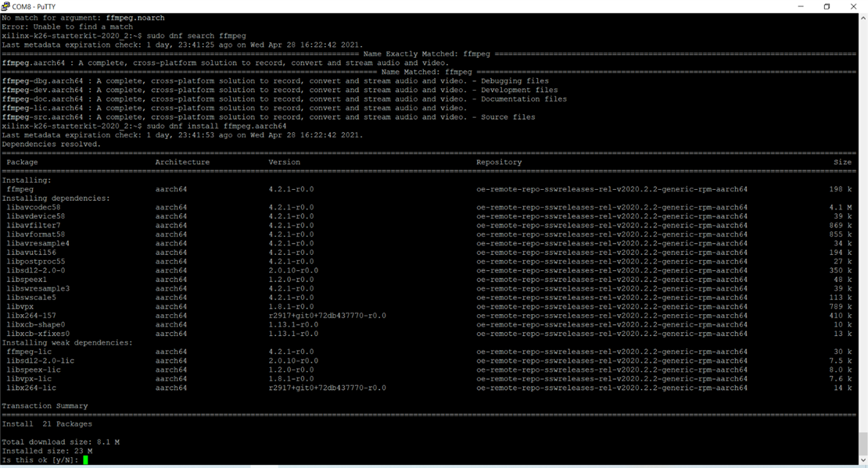Close the COM8 PuTTY window
The height and width of the screenshot is (468, 868).
(x=854, y=6)
